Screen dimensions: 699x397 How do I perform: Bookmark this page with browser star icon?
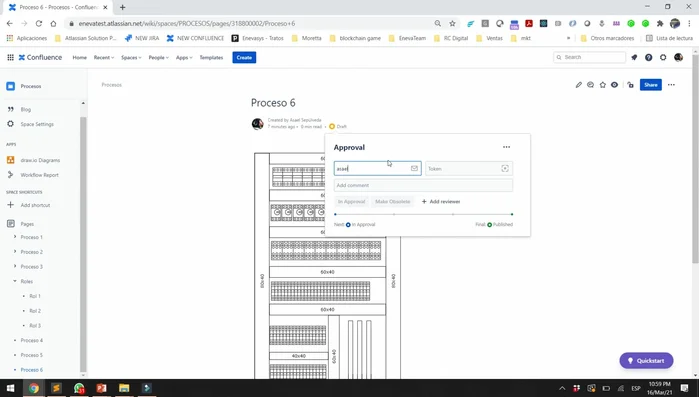pos(452,24)
